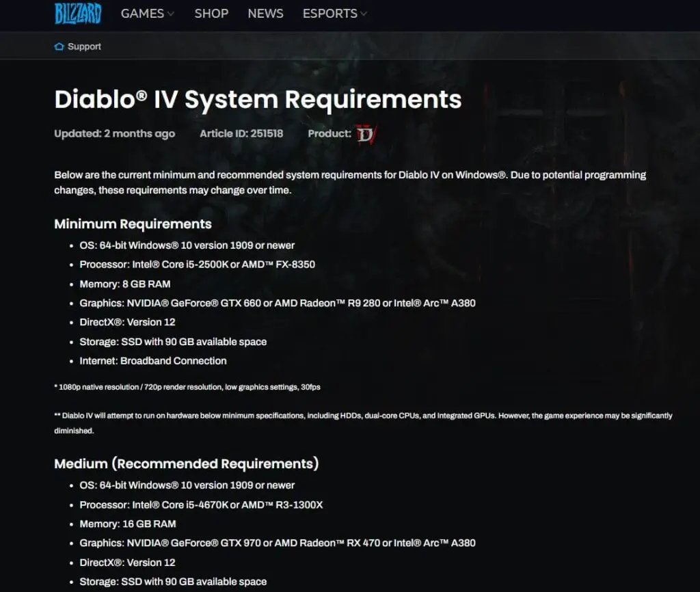The image size is (700, 592).
Task: Open the ESPORTS dropdown menu
Action: click(x=329, y=13)
